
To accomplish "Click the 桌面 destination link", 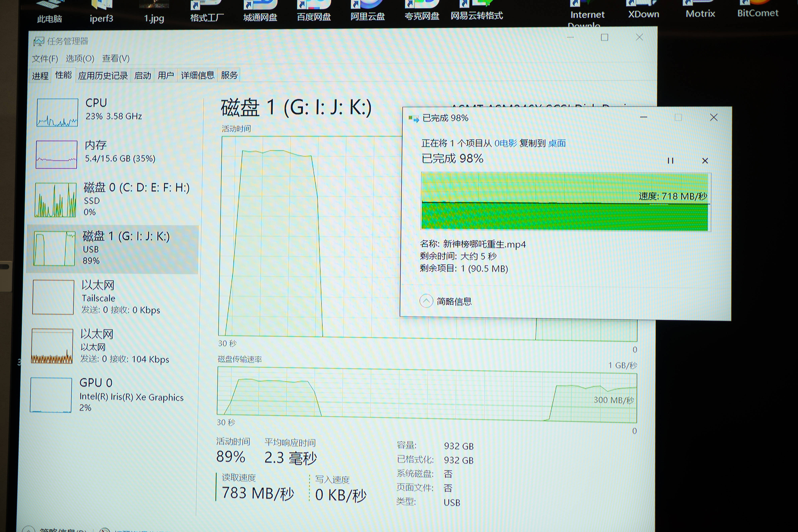I will coord(557,143).
